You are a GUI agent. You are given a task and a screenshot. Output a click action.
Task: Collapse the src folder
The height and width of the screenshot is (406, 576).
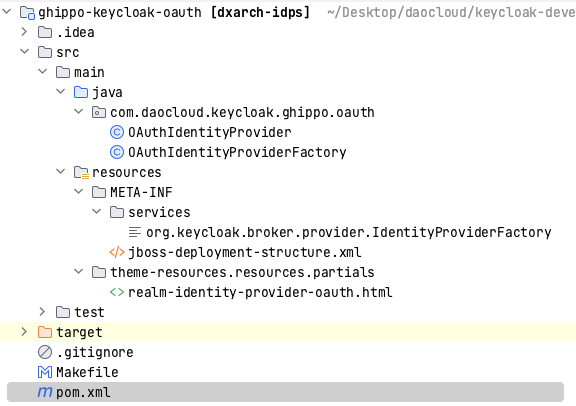(x=24, y=52)
